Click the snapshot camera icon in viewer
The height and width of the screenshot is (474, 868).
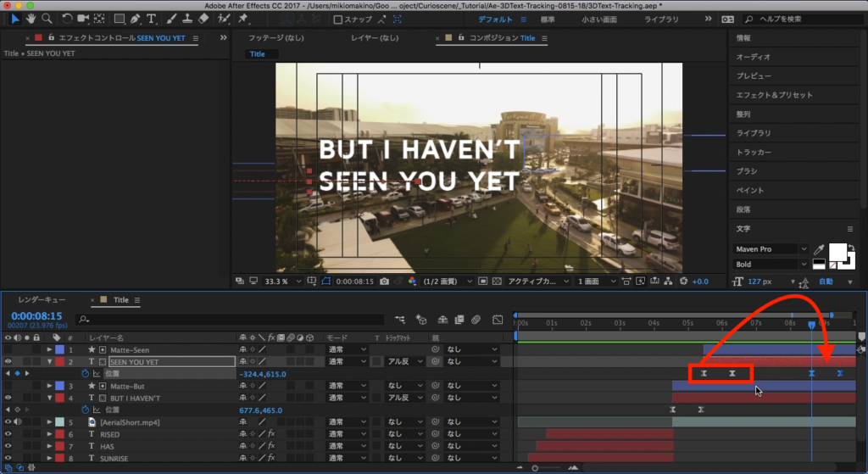click(385, 282)
